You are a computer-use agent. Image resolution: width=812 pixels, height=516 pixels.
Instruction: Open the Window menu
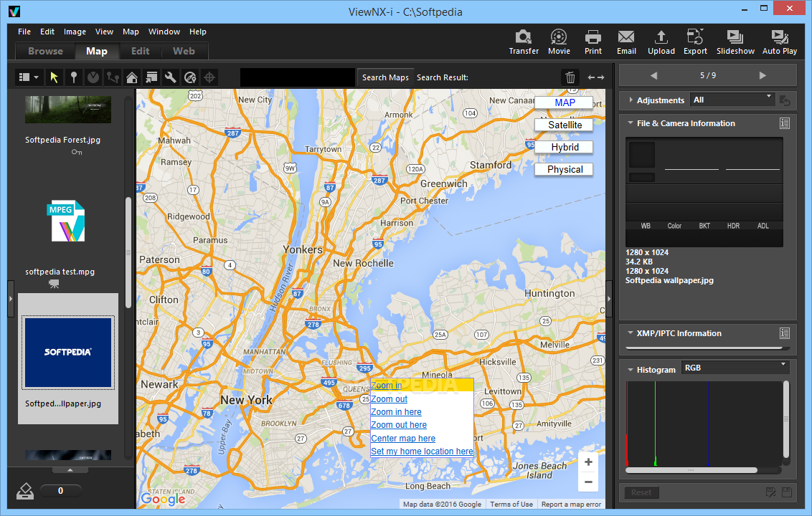[x=164, y=32]
